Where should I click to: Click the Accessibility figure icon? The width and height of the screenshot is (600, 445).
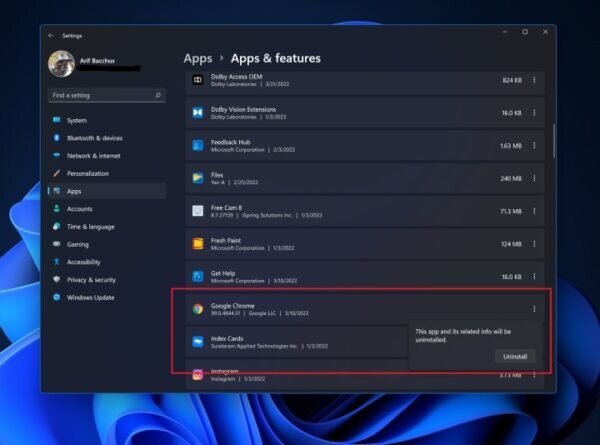(57, 262)
